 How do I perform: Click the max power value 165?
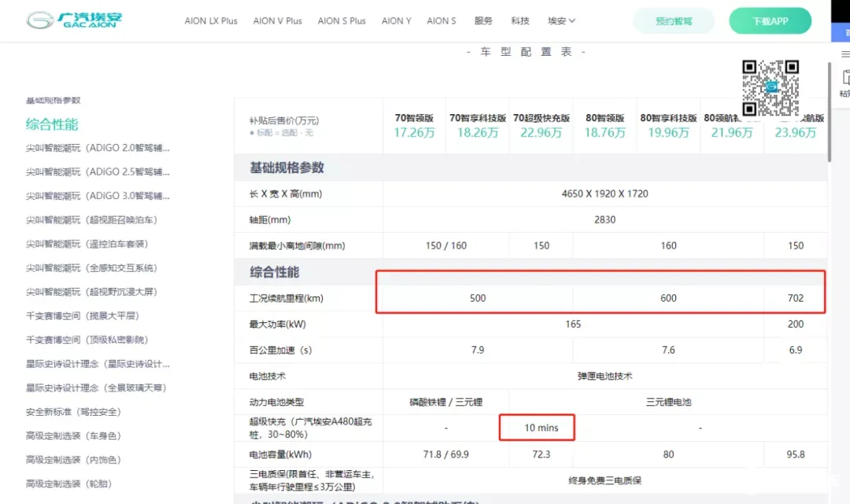pos(573,324)
